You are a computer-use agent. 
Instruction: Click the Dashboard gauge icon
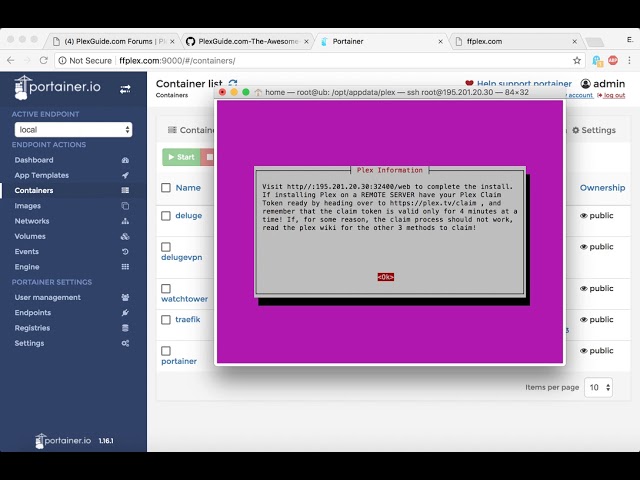tap(125, 160)
